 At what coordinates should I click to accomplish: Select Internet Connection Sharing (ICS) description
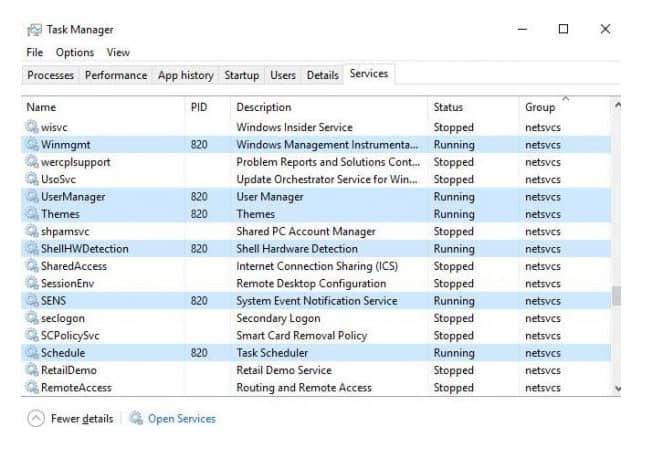click(317, 266)
